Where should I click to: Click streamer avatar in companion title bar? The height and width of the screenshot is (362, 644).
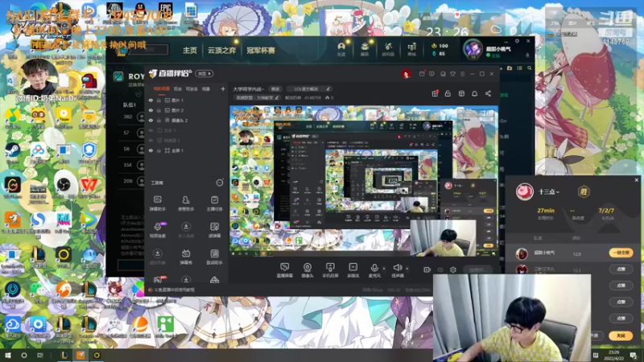[406, 74]
